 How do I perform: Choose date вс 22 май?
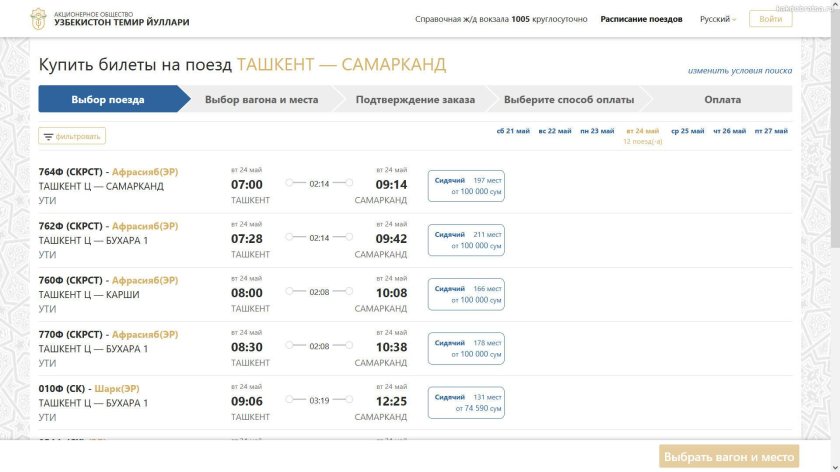click(555, 131)
